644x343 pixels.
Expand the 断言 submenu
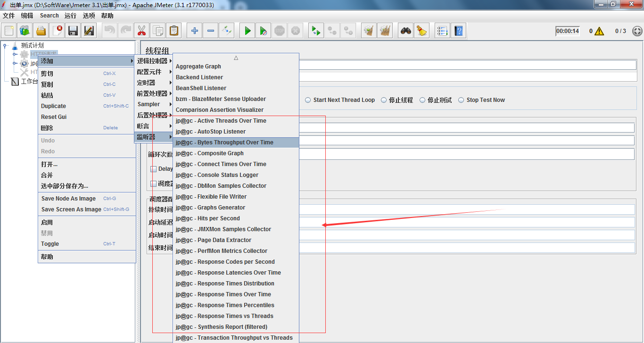(154, 126)
